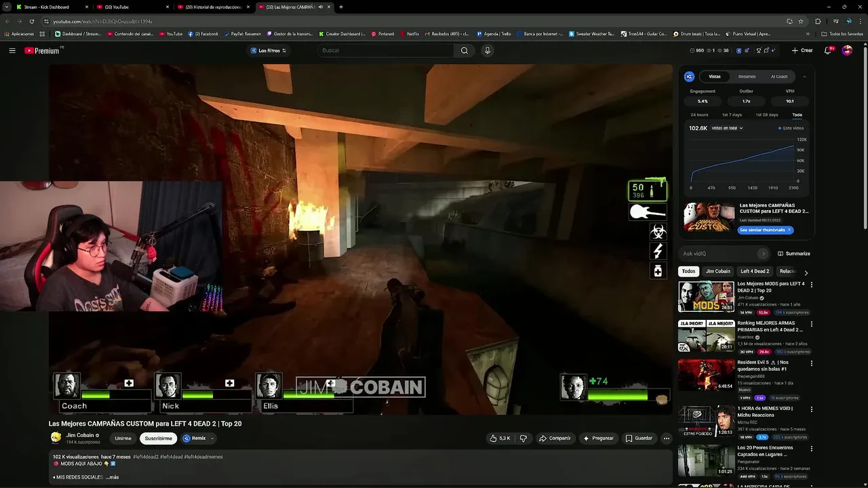Screen dimensions: 868x488
Task: Select the Todos filter chip
Action: click(688, 271)
